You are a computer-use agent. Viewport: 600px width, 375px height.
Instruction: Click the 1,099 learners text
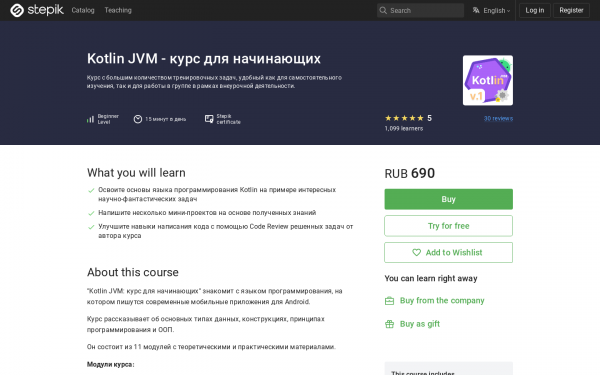click(x=404, y=129)
